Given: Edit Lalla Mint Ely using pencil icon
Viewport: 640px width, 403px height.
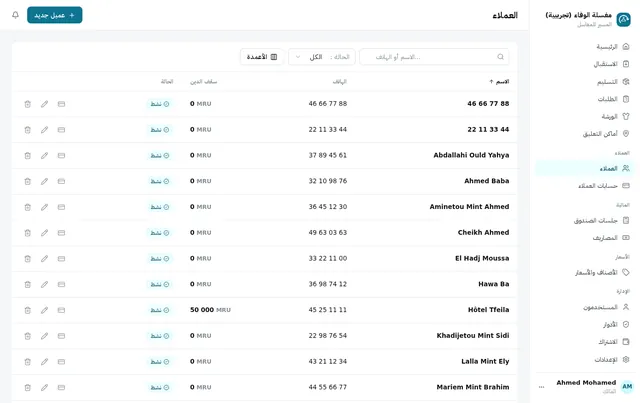Looking at the screenshot, I should pyautogui.click(x=44, y=362).
